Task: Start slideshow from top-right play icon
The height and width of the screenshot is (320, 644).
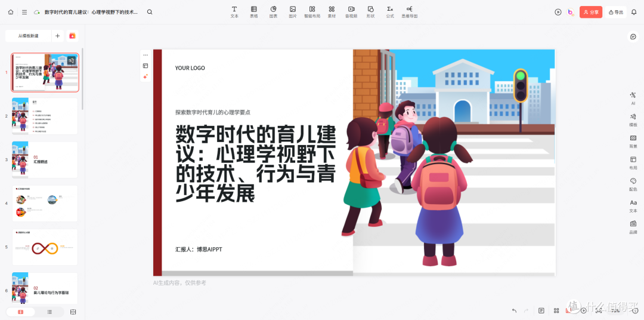Action: point(558,13)
